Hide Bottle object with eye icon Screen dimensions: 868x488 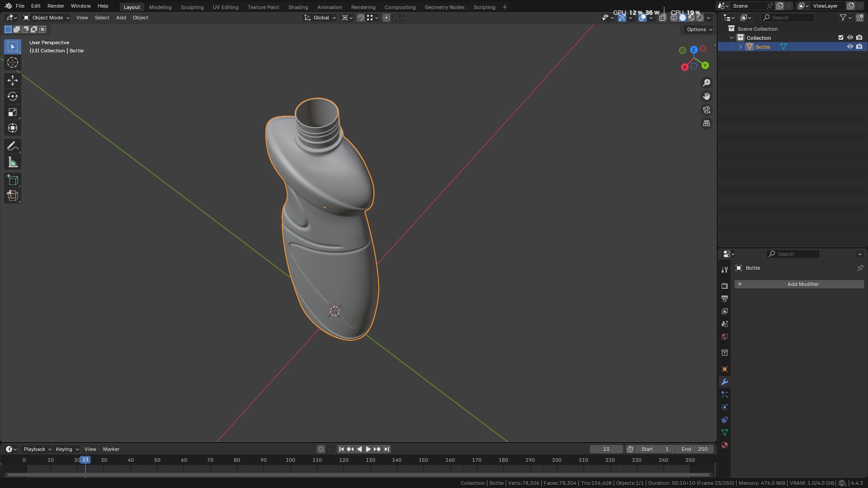(850, 47)
